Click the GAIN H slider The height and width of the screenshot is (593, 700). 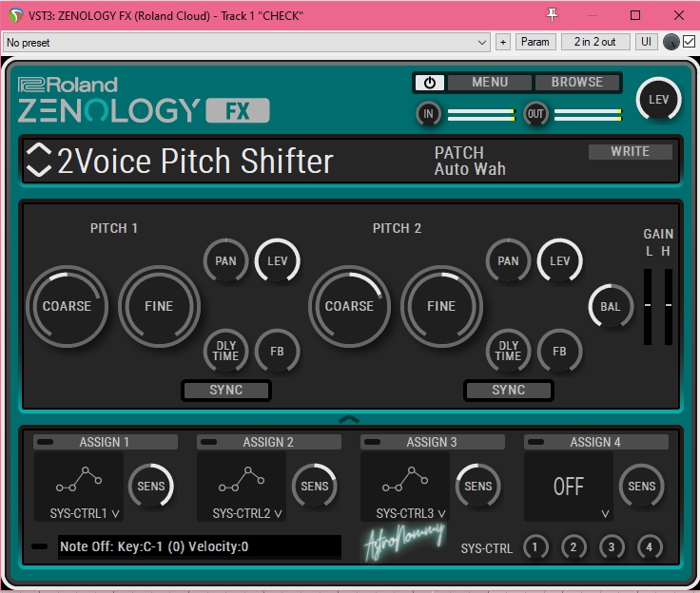point(669,307)
